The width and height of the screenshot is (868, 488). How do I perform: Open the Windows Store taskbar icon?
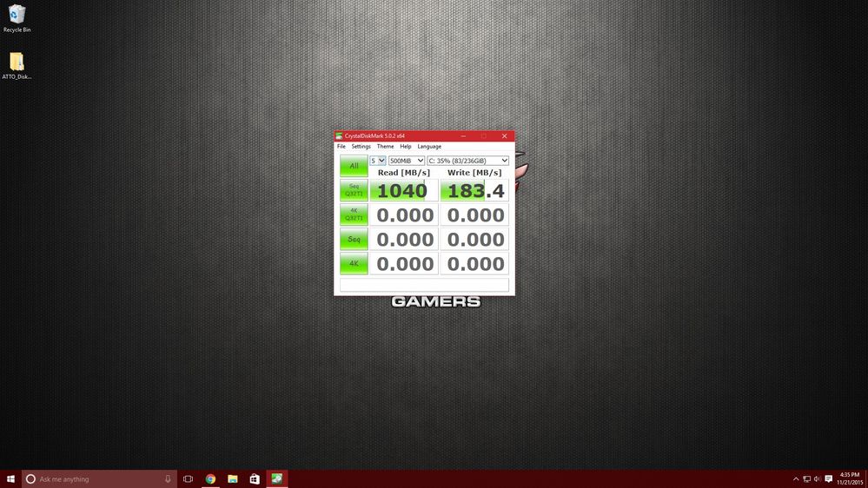255,479
